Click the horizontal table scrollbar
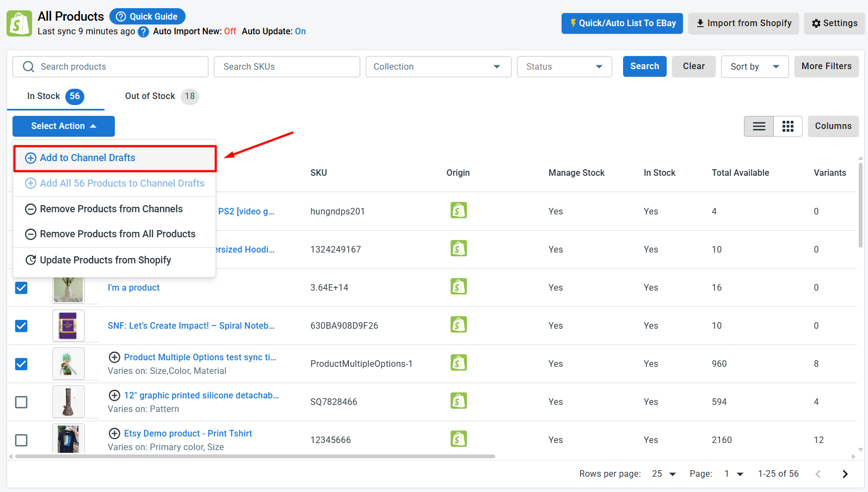Viewport: 868px width, 492px height. point(255,457)
